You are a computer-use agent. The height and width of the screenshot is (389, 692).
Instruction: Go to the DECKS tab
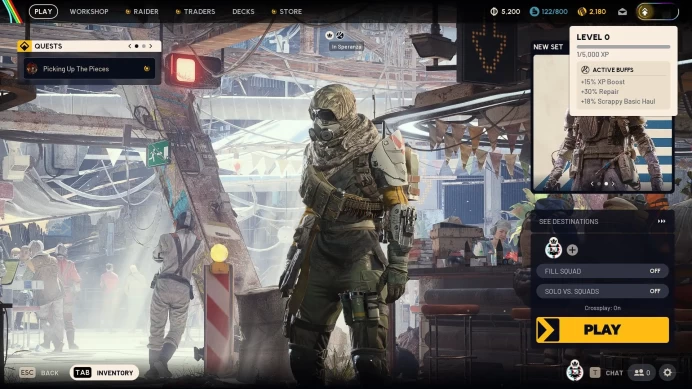243,11
